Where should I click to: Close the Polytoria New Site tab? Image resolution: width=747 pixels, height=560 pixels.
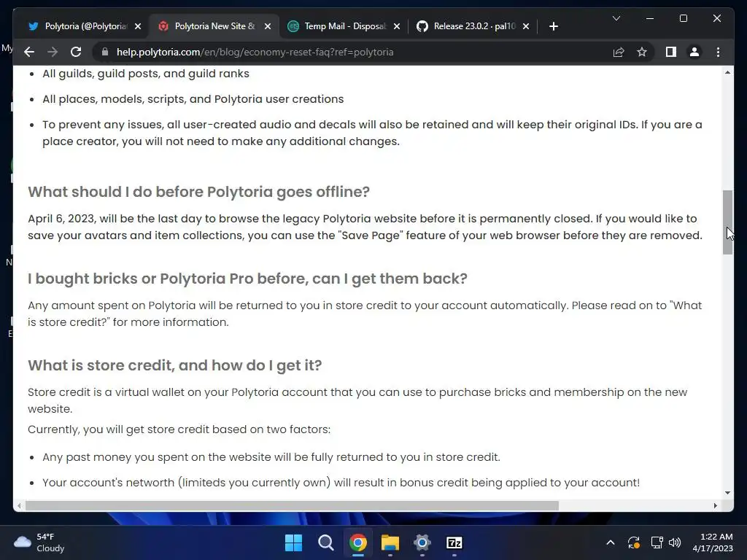click(268, 26)
